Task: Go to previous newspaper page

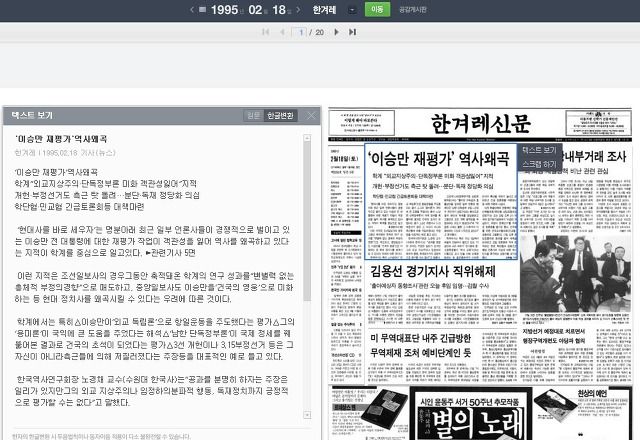Action: pyautogui.click(x=282, y=32)
